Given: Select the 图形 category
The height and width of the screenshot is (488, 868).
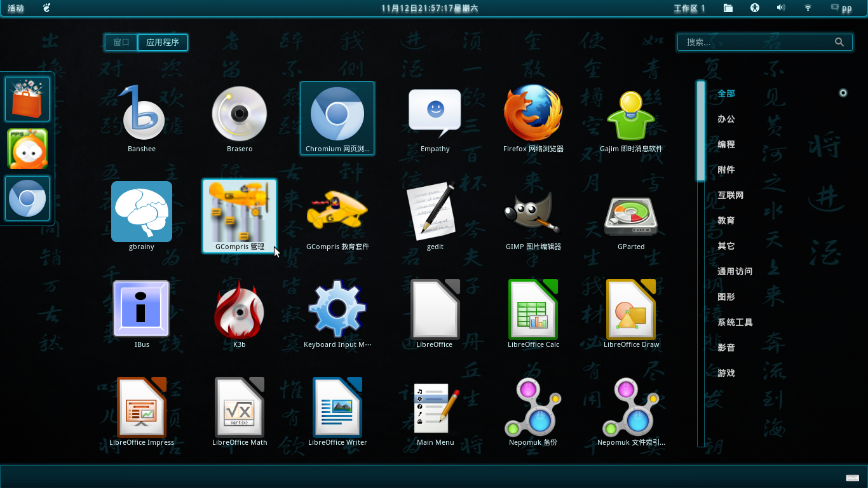Looking at the screenshot, I should coord(726,297).
